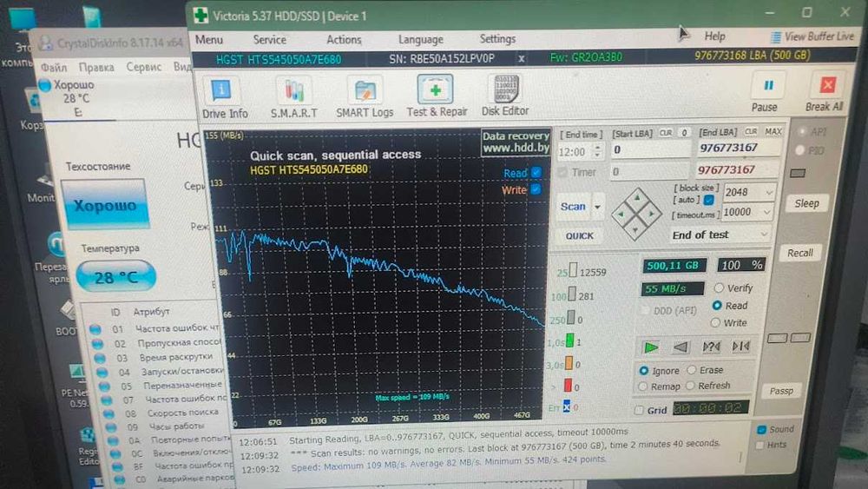Select the Erase radio option
868x489 pixels.
[x=692, y=370]
